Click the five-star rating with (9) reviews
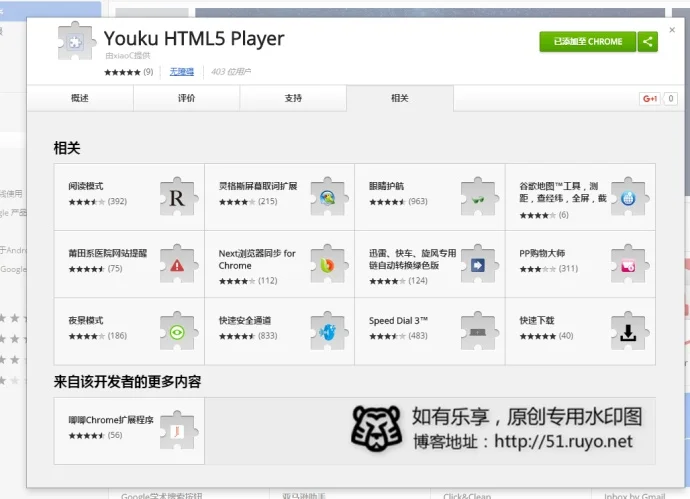Viewport: 690px width, 499px height. [128, 72]
